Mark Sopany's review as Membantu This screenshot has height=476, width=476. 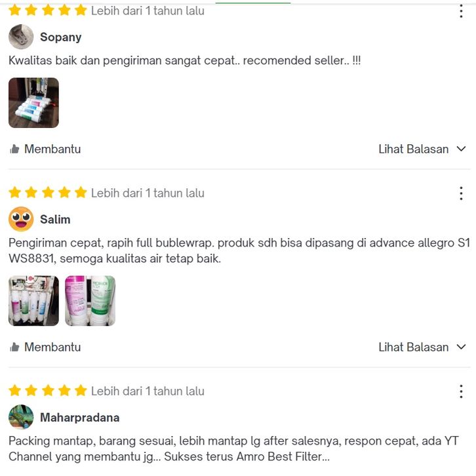[45, 149]
